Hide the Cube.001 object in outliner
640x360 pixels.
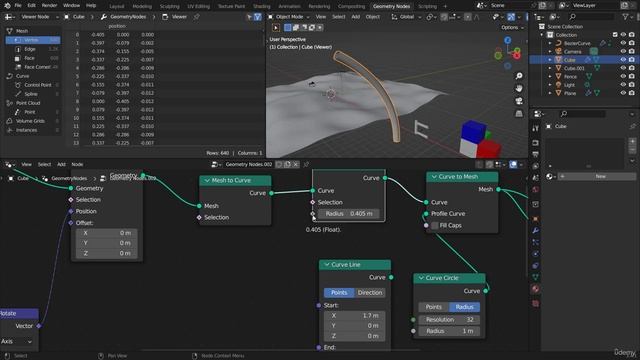coord(623,68)
